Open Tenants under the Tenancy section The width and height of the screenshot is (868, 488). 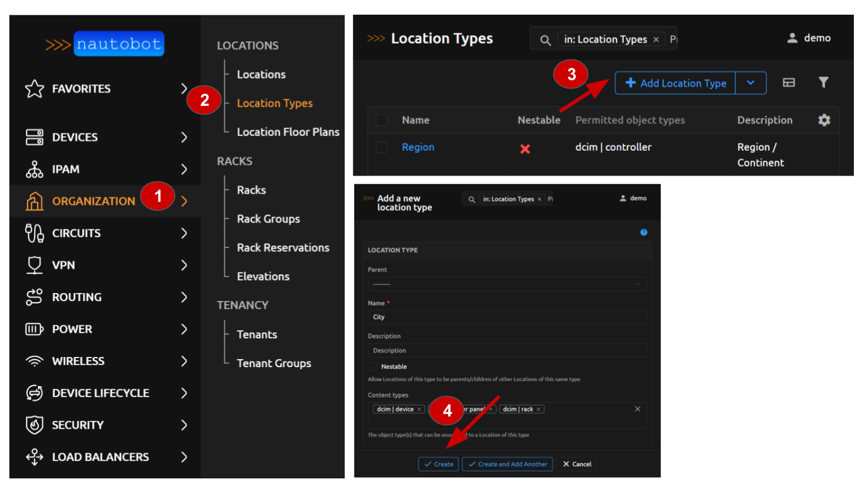pos(257,334)
